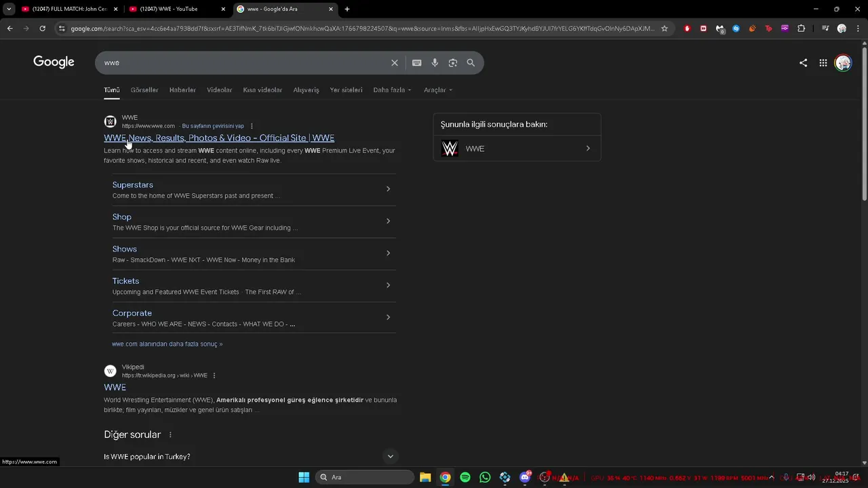
Task: Open the Chrome extensions puzzle menu
Action: pyautogui.click(x=802, y=28)
